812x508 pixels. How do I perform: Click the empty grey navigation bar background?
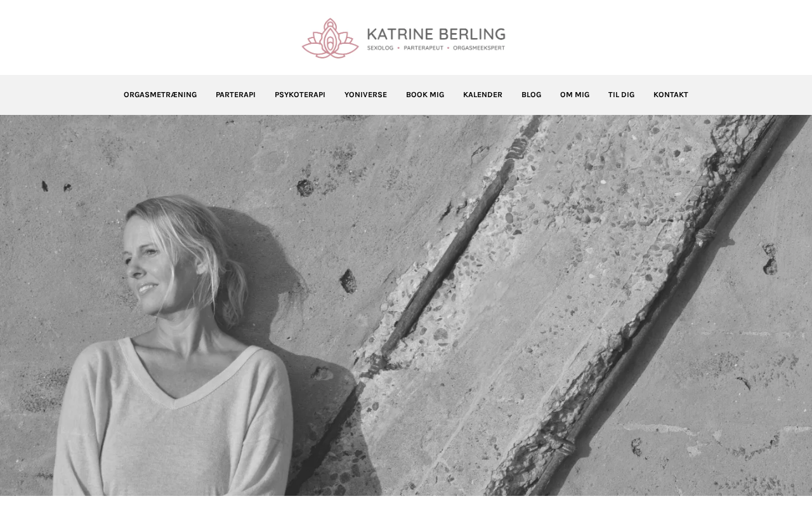pyautogui.click(x=57, y=95)
